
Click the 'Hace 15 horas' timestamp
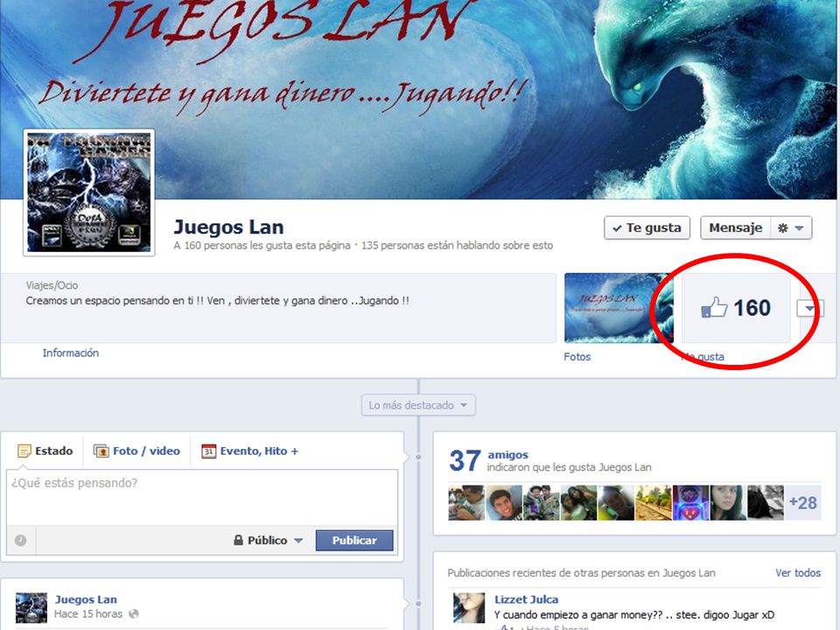pos(87,614)
